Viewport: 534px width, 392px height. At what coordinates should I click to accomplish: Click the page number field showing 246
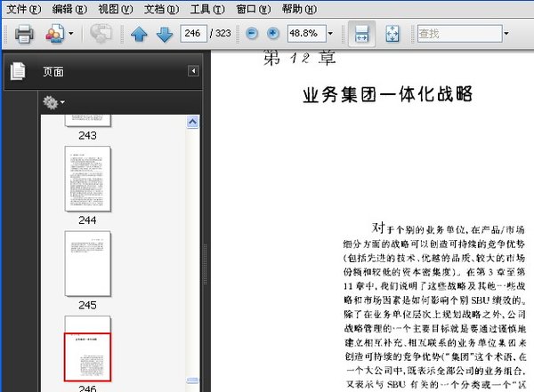click(193, 34)
